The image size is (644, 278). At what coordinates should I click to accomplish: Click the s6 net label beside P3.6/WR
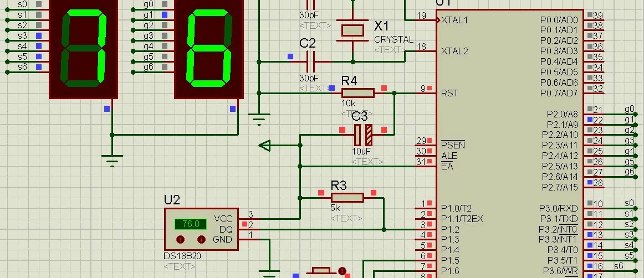pyautogui.click(x=619, y=266)
